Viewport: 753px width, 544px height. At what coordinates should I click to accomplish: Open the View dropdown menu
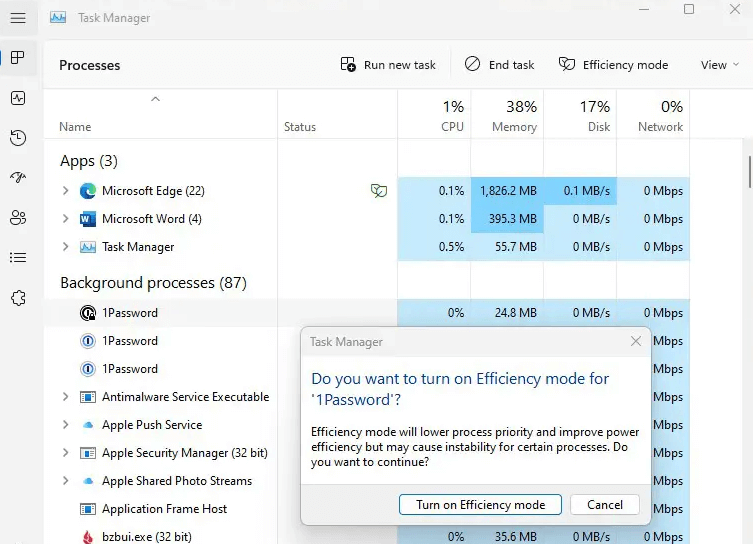719,65
